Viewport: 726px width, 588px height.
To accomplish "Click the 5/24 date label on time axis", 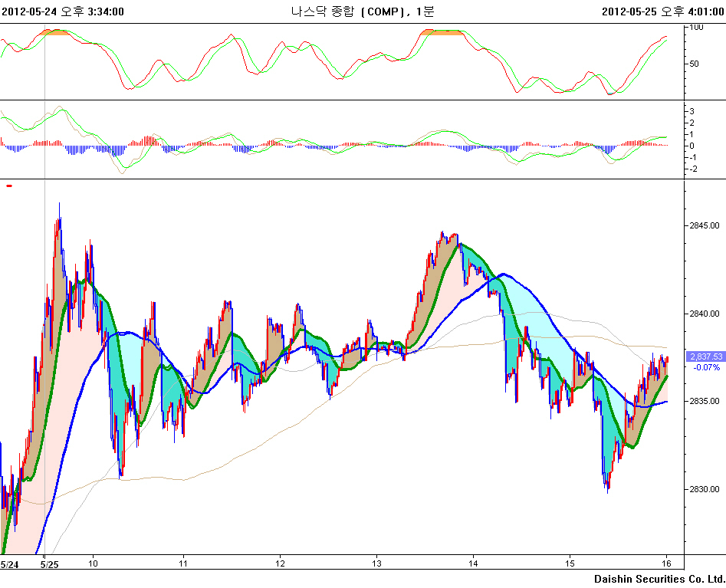I will pyautogui.click(x=9, y=564).
